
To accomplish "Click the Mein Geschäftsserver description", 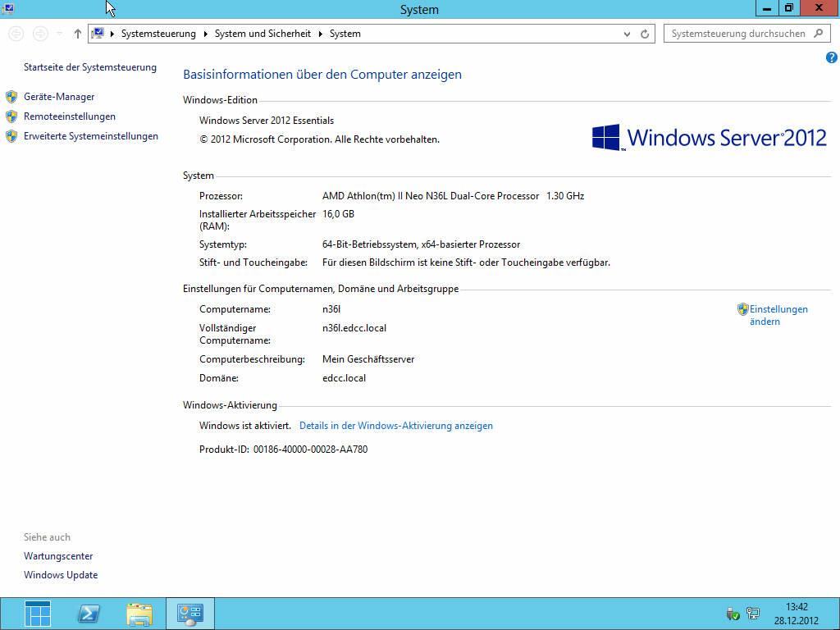I will click(368, 359).
